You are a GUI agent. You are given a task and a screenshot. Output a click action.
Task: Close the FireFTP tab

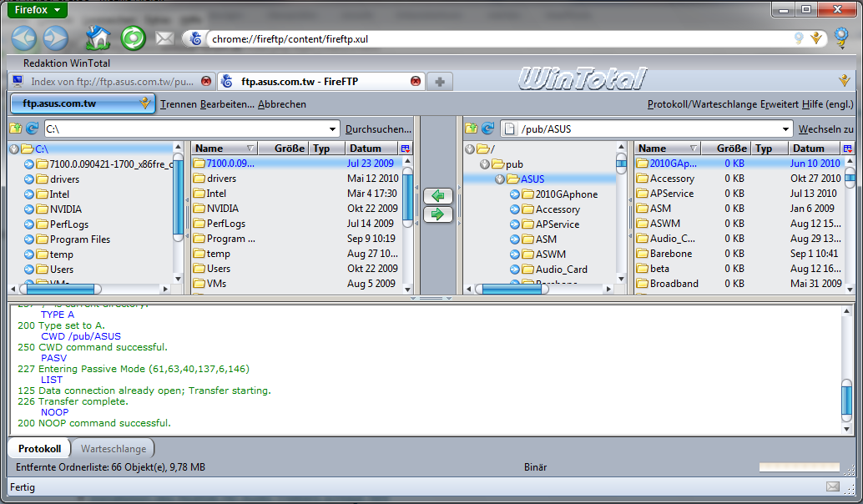coord(416,82)
